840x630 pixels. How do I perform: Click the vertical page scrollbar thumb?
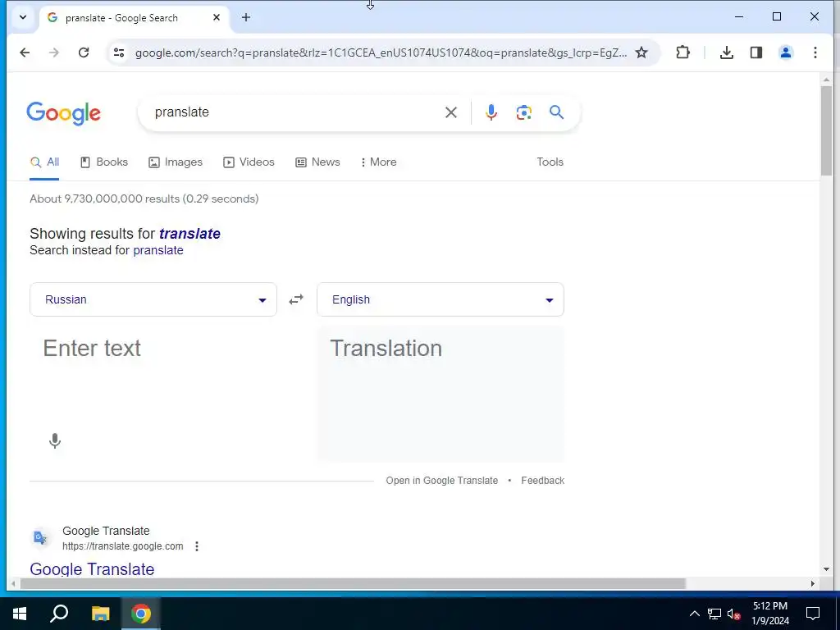click(826, 130)
